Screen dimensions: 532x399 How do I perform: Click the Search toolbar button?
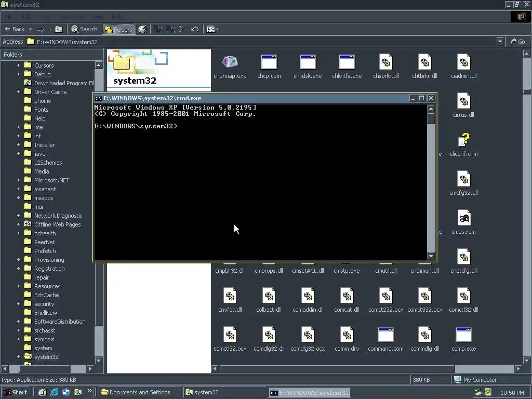tap(84, 29)
